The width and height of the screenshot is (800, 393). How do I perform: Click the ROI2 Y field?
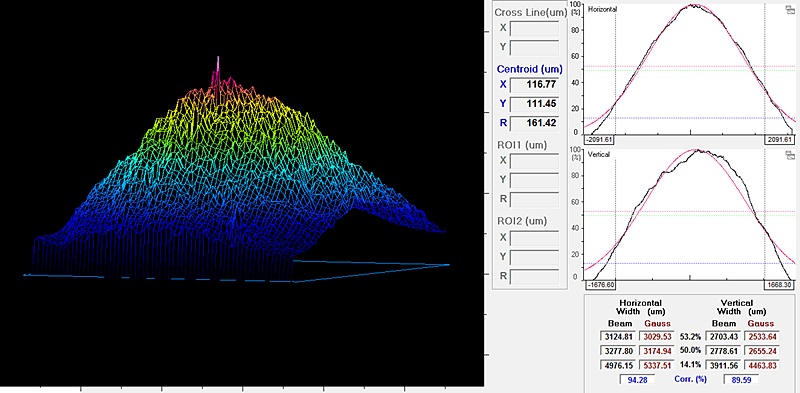[x=534, y=257]
